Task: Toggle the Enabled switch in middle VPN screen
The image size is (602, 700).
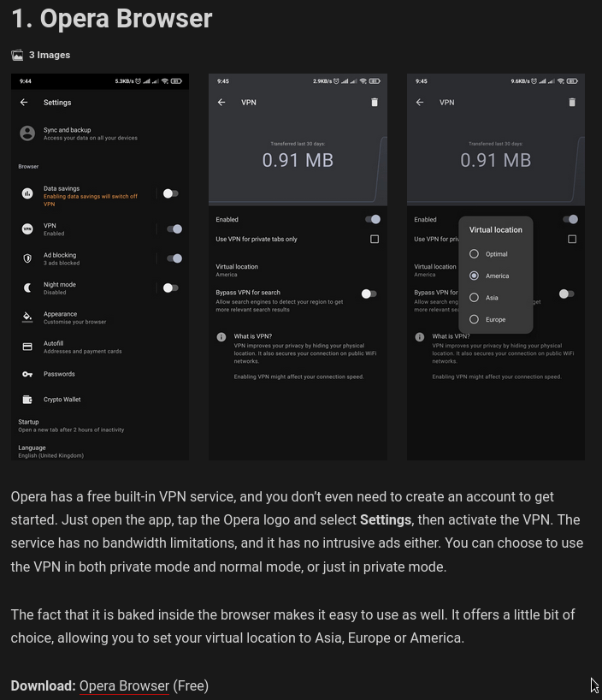Action: 373,219
